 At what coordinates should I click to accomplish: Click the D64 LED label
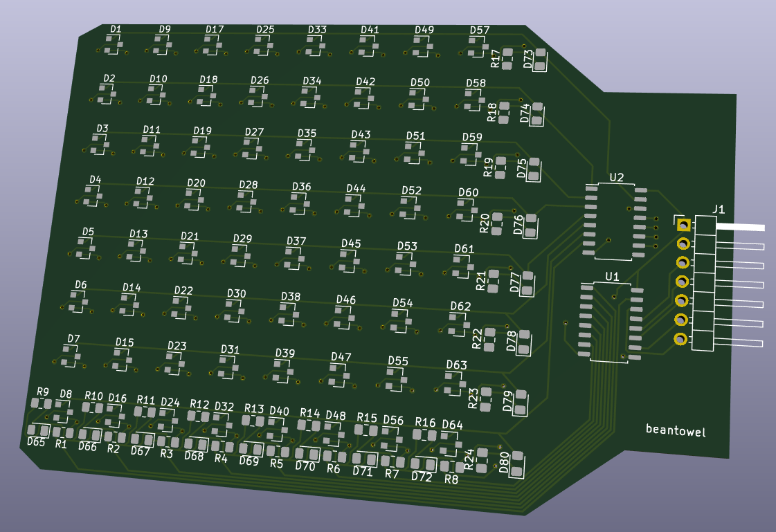point(452,425)
